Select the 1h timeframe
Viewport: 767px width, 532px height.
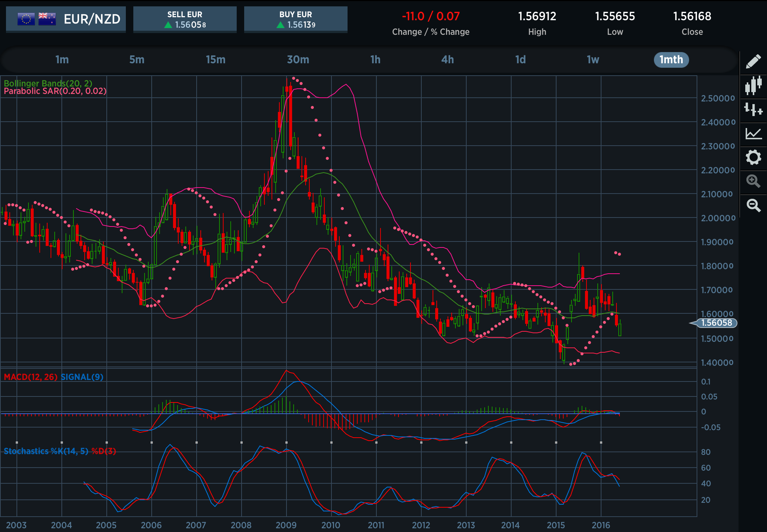coord(375,60)
